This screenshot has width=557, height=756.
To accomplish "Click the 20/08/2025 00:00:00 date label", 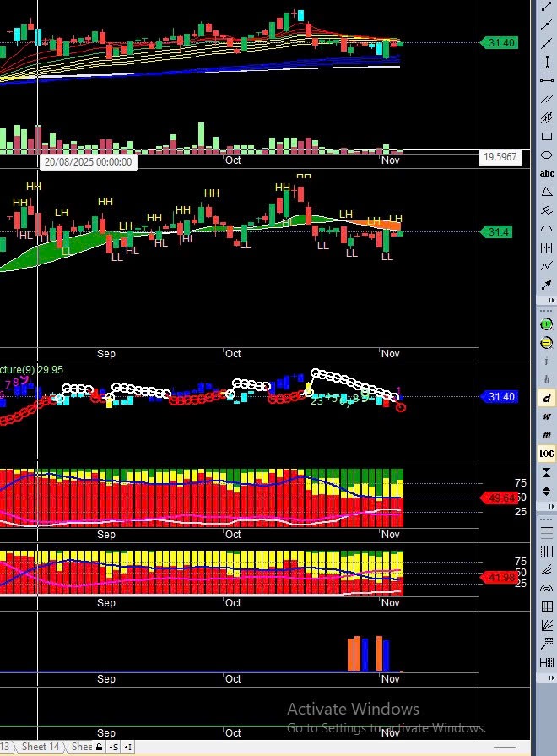I will 88,162.
